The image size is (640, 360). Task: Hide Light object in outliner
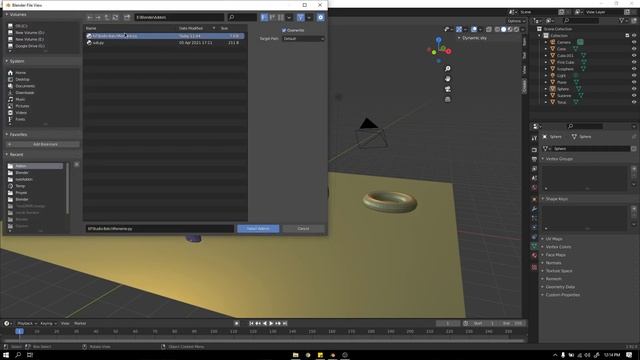click(x=634, y=76)
